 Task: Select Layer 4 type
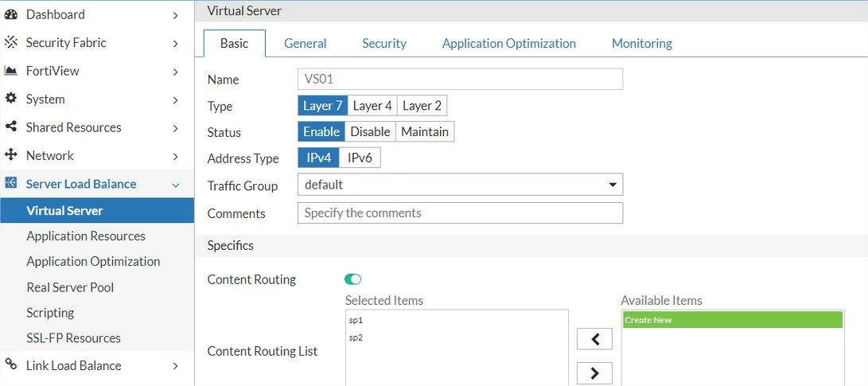[372, 106]
